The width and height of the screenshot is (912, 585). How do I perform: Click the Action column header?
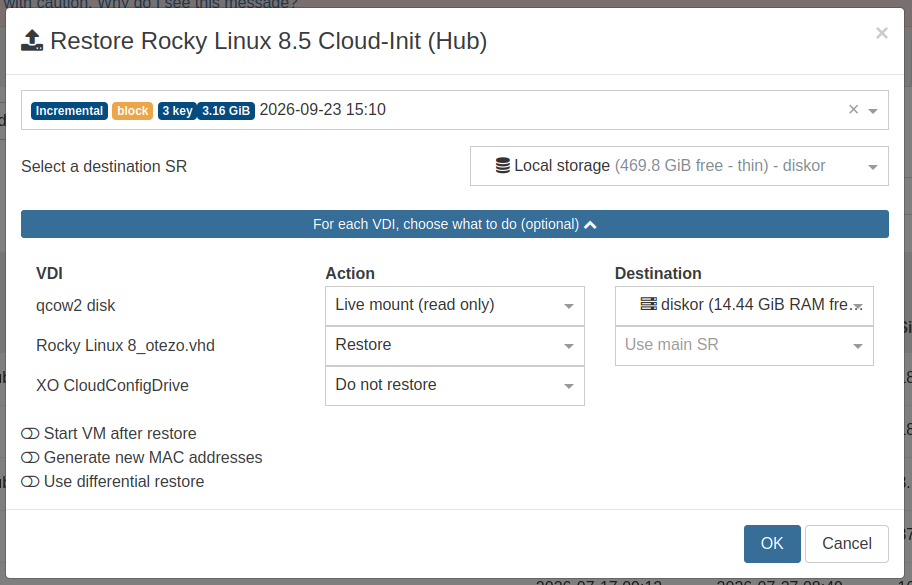pos(350,273)
